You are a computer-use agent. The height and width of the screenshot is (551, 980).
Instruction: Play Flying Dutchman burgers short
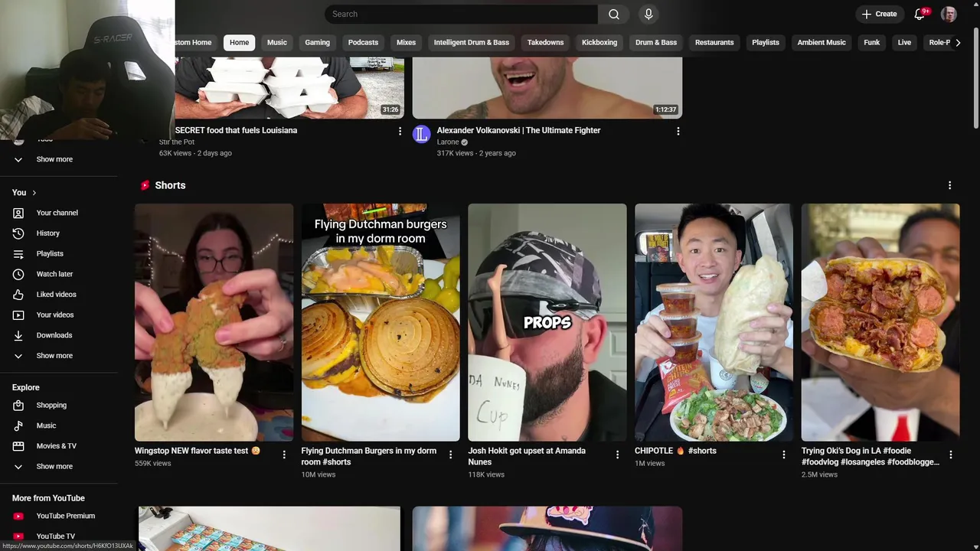(x=381, y=322)
